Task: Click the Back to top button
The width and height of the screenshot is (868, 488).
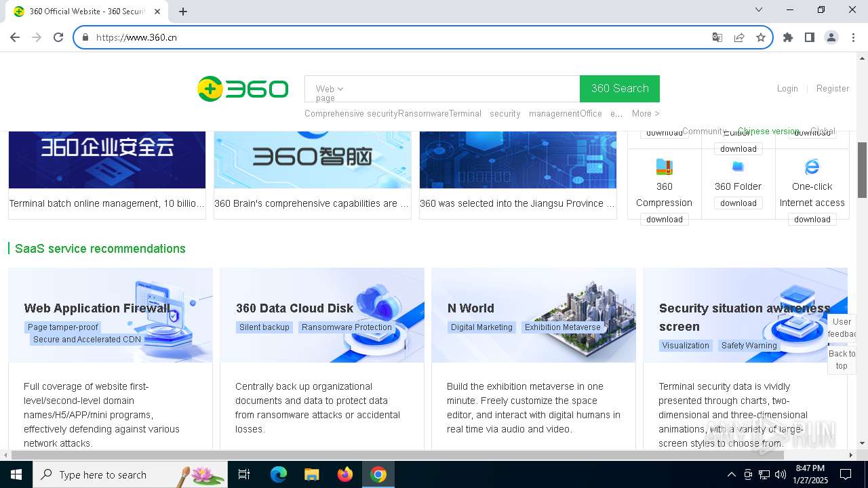Action: (x=842, y=360)
